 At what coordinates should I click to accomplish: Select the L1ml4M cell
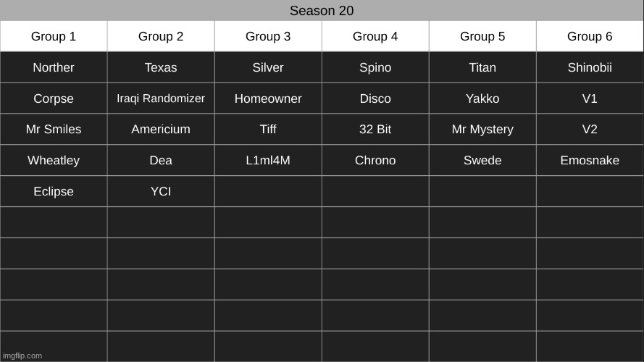pyautogui.click(x=268, y=161)
